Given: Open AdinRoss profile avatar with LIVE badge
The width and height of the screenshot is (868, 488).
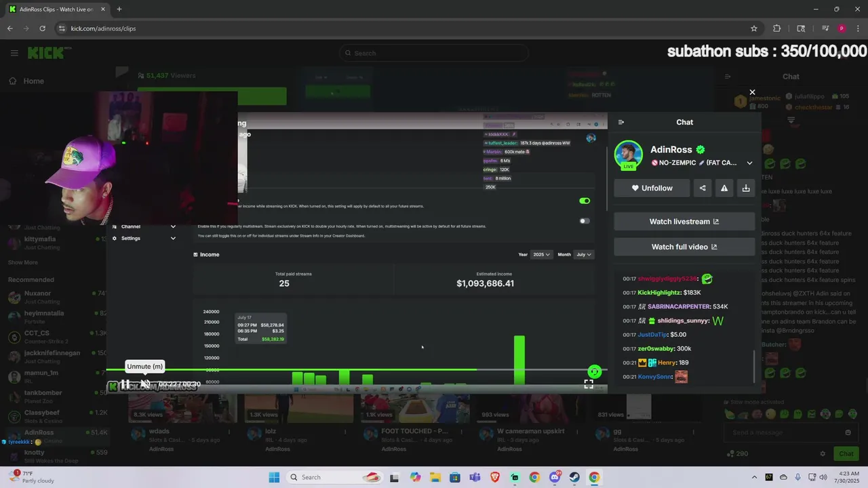Looking at the screenshot, I should 628,155.
